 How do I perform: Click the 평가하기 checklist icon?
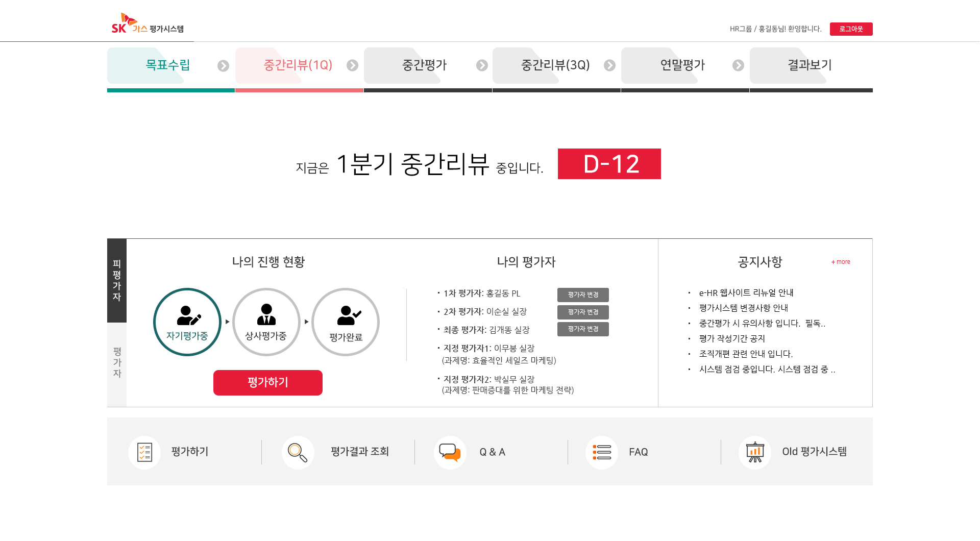tap(144, 452)
